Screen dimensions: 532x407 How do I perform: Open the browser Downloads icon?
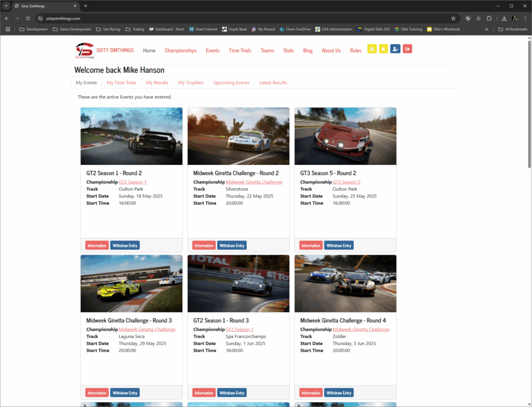pos(504,18)
